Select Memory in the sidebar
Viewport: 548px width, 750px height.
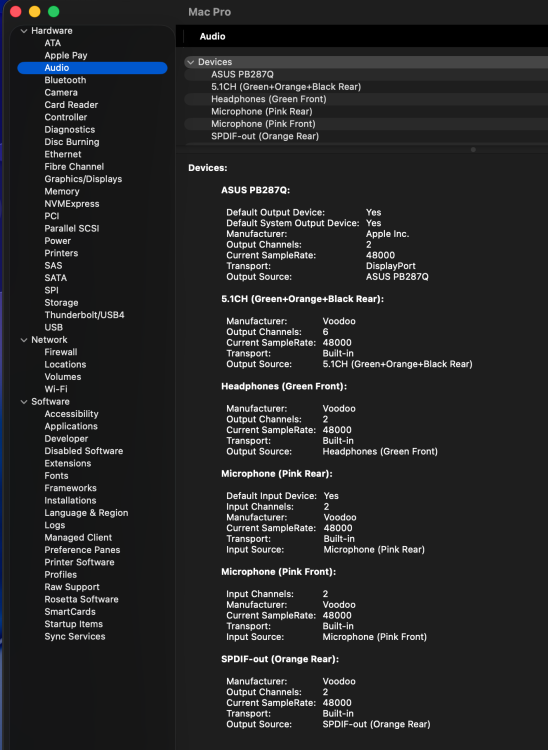point(62,191)
